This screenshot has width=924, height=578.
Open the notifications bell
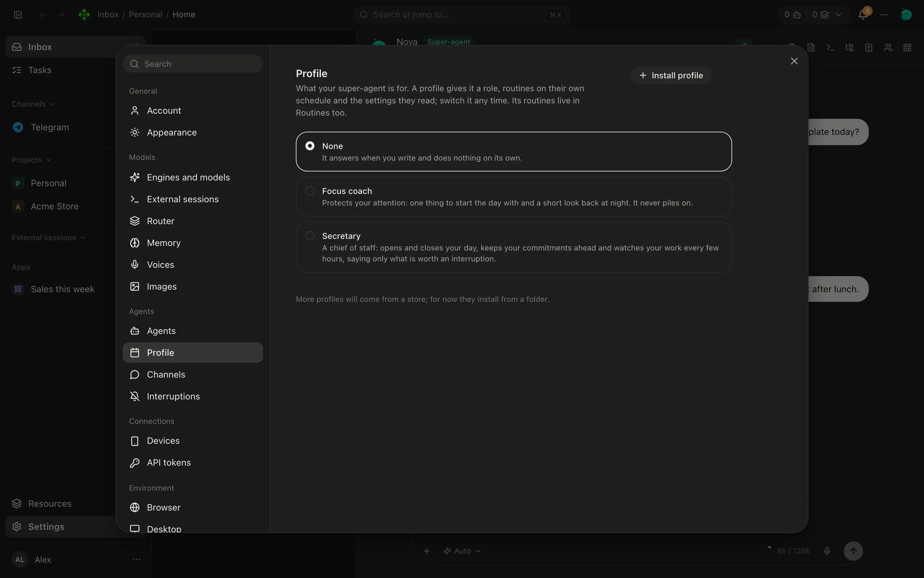point(863,14)
